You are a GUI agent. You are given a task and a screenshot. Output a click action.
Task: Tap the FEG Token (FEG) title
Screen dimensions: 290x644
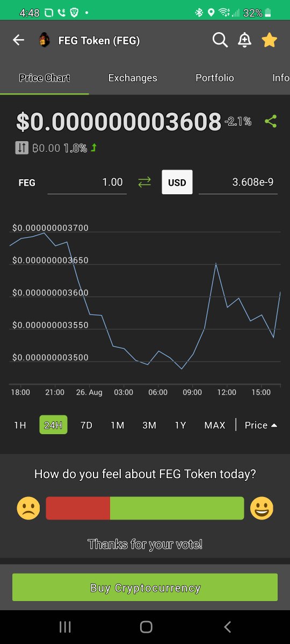(99, 40)
